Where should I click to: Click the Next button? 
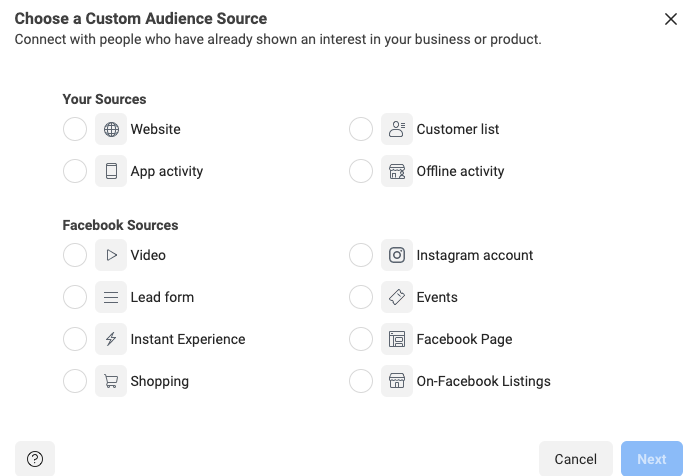click(651, 459)
